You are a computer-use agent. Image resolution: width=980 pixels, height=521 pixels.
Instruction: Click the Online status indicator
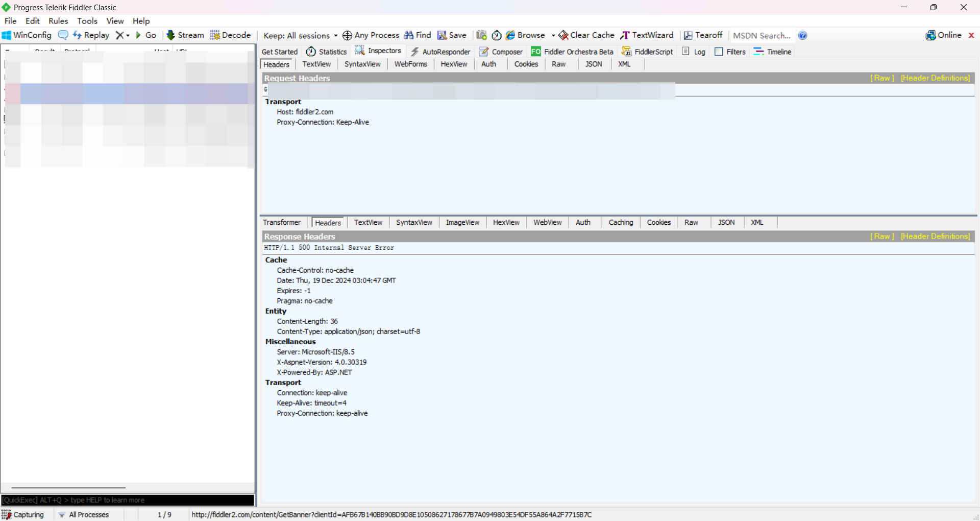pyautogui.click(x=943, y=35)
